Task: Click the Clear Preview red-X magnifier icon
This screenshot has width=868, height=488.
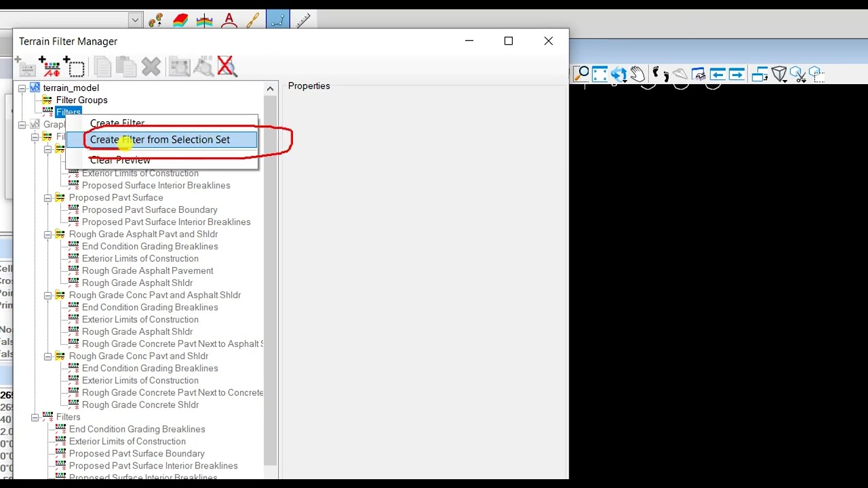Action: [x=226, y=66]
